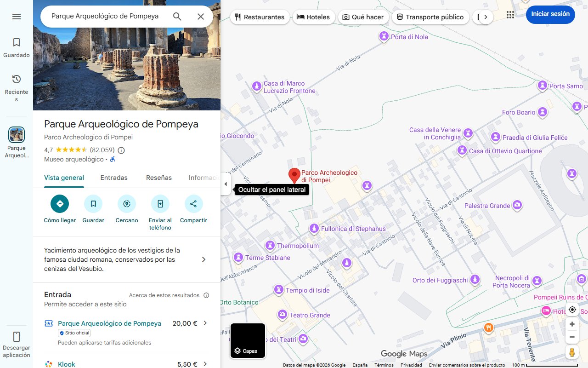The image size is (588, 368).
Task: Hide the side panel
Action: pos(226,184)
